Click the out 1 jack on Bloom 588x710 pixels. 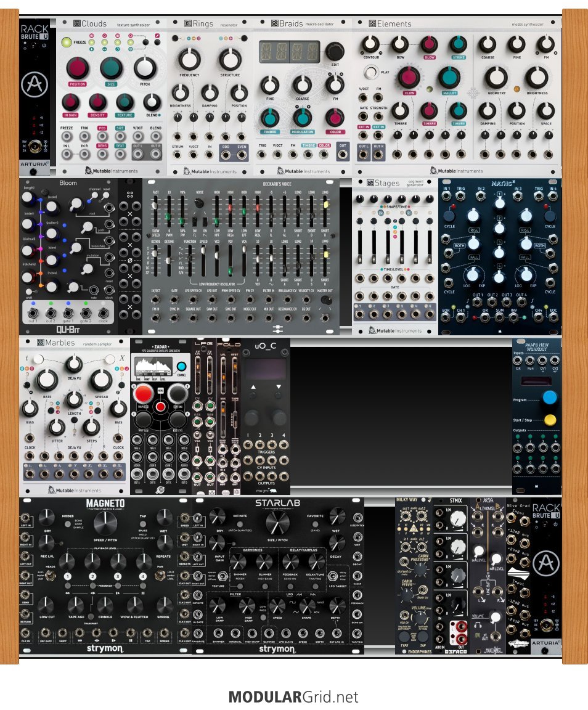(33, 313)
